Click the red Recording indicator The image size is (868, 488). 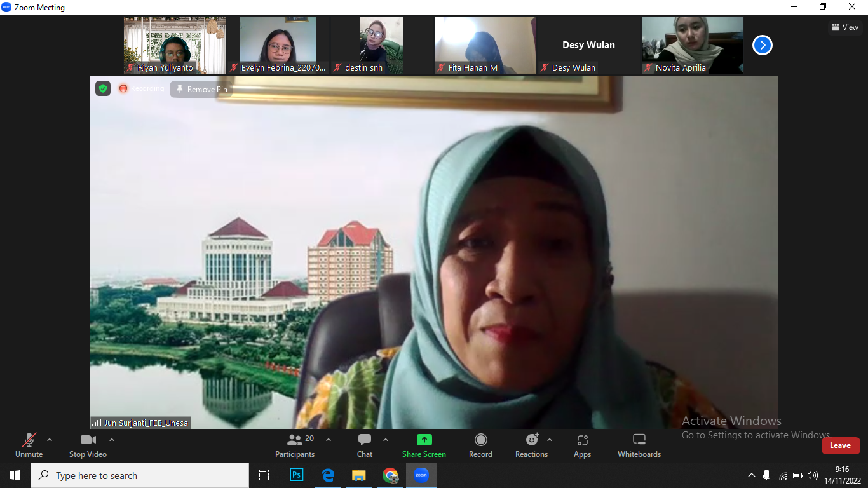pyautogui.click(x=142, y=88)
